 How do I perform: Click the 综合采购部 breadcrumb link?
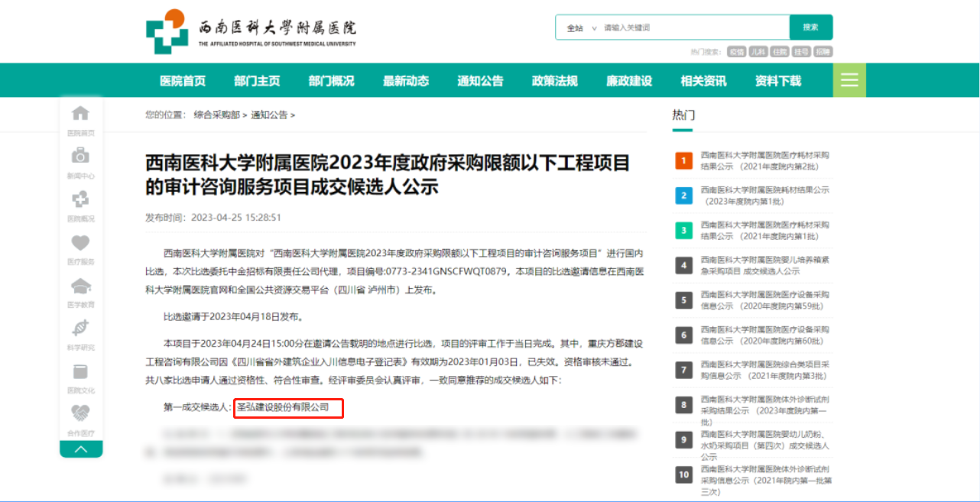216,115
